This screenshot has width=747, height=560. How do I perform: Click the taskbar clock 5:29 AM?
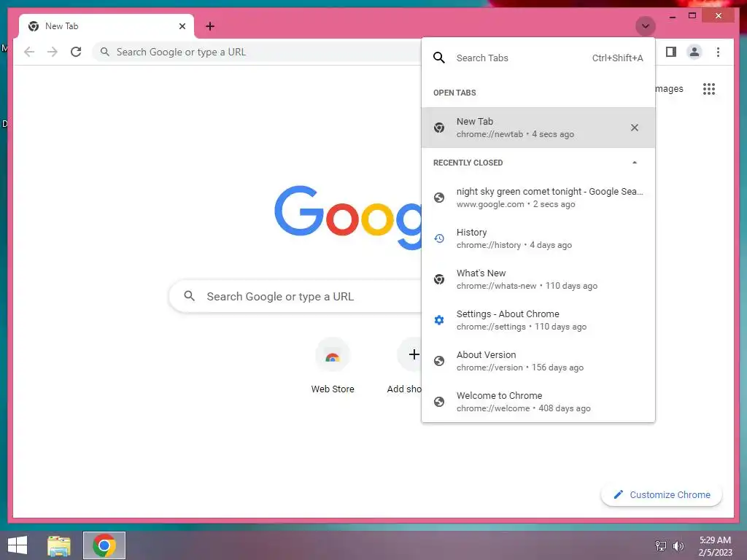715,540
